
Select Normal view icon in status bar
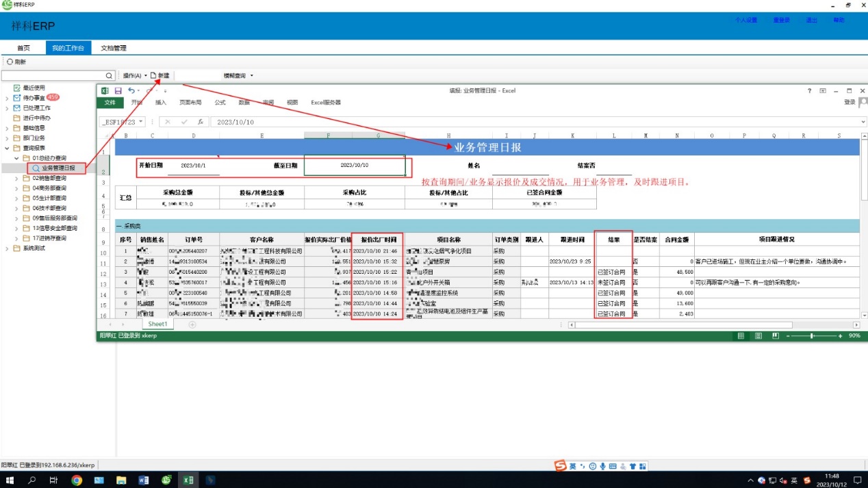[x=741, y=336]
